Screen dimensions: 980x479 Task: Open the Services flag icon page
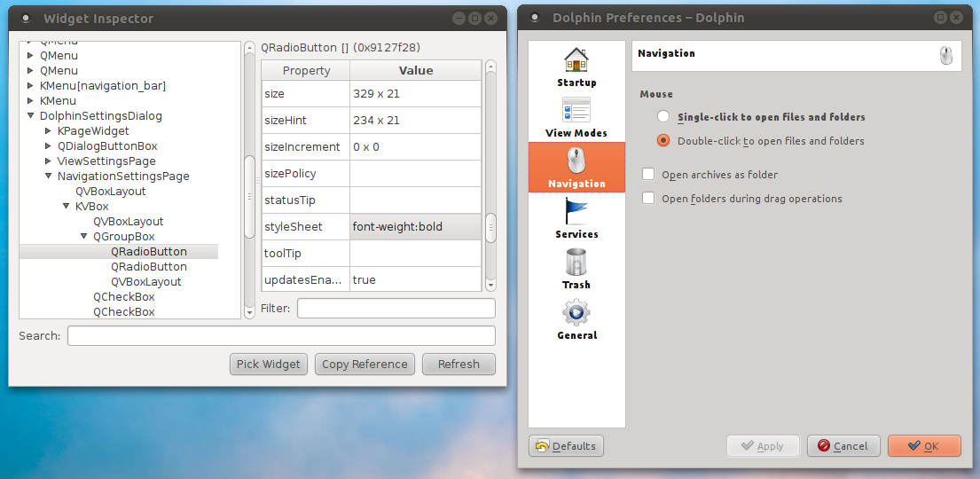coord(576,211)
